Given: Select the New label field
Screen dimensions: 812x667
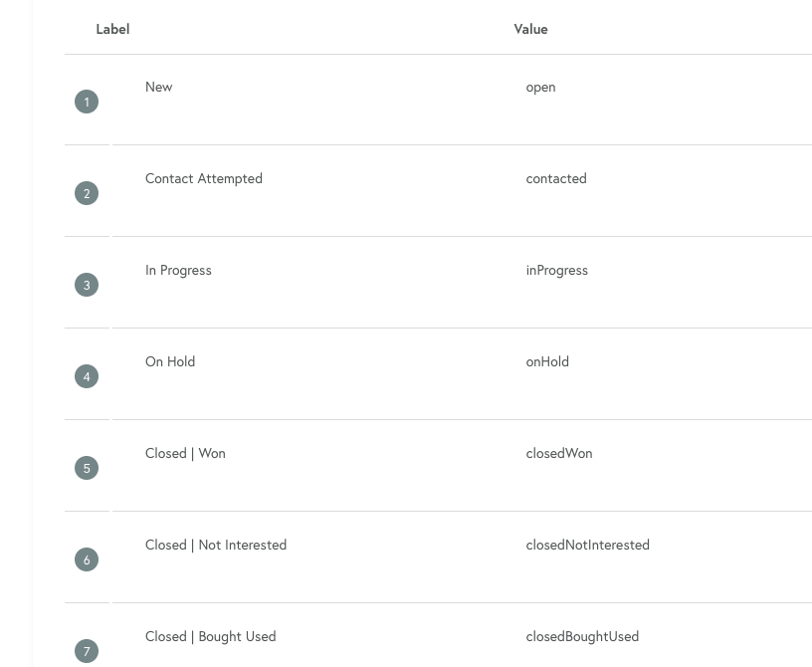Looking at the screenshot, I should [x=159, y=87].
